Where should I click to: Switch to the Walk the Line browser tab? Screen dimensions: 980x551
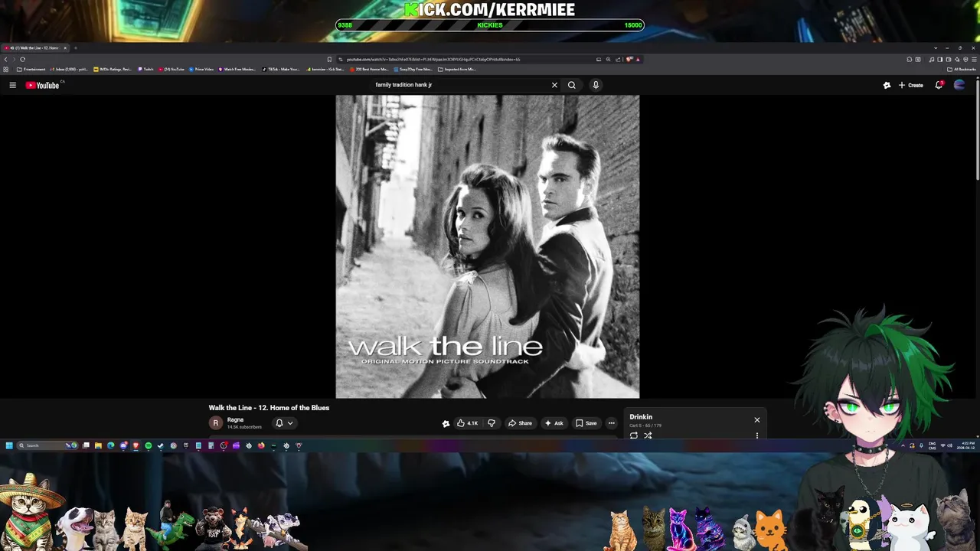pos(34,48)
